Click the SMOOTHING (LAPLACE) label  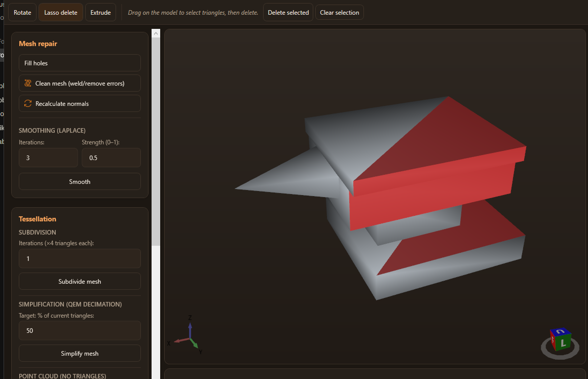click(52, 130)
